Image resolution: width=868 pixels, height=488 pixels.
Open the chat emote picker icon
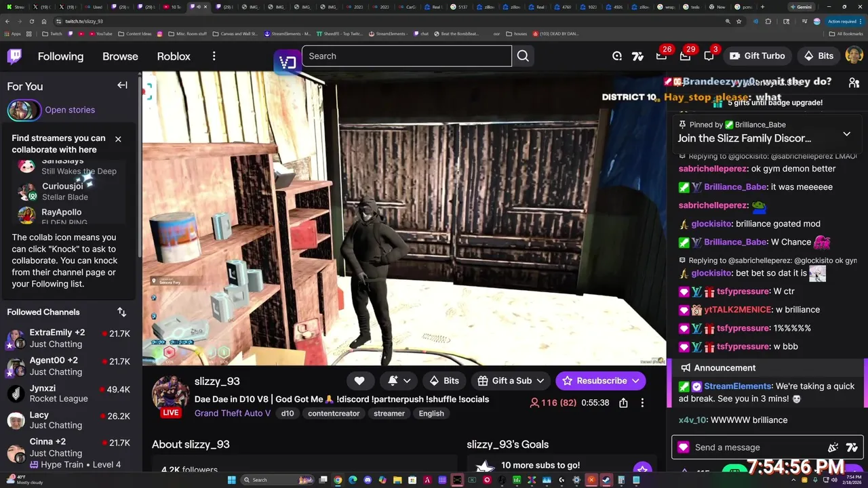[x=833, y=447]
